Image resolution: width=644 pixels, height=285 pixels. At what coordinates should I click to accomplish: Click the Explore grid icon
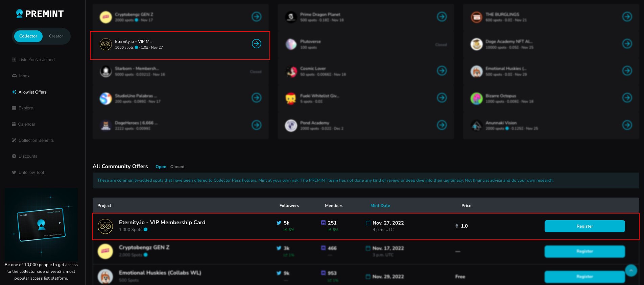click(x=14, y=108)
